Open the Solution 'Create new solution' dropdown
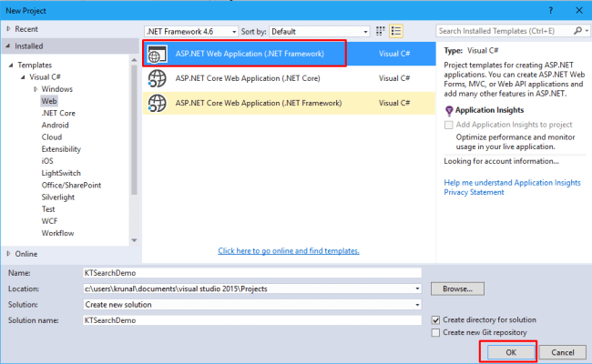Image resolution: width=592 pixels, height=364 pixels. pos(417,305)
